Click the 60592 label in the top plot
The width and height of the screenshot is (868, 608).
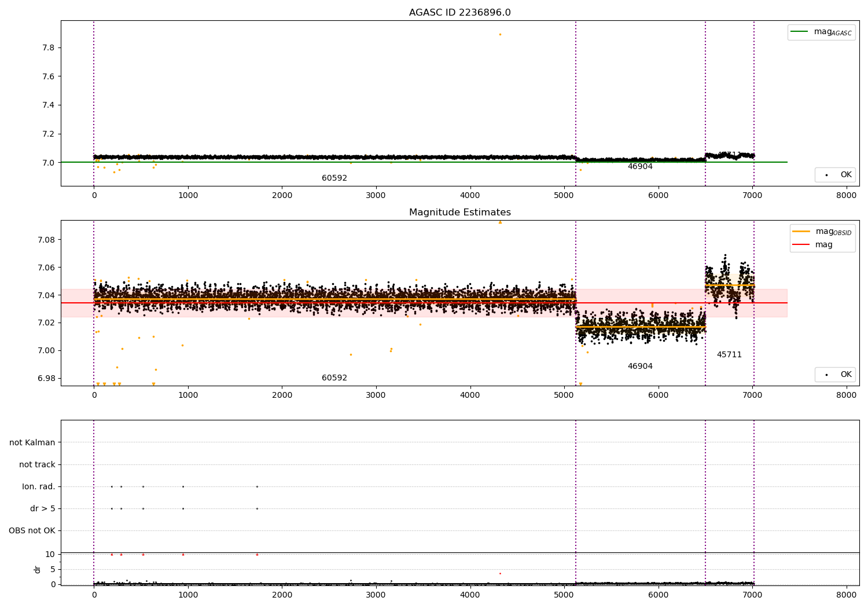[334, 178]
